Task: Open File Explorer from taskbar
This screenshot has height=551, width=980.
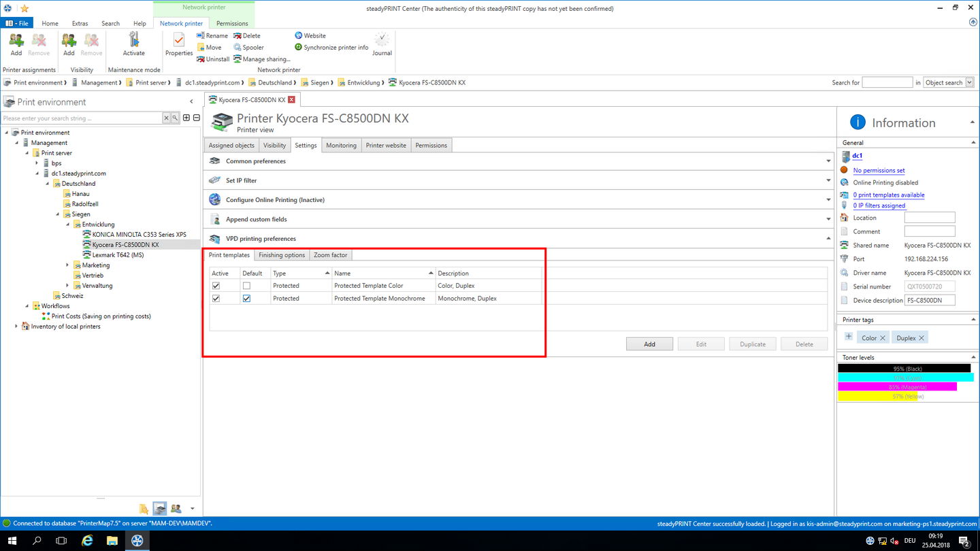Action: (112, 541)
